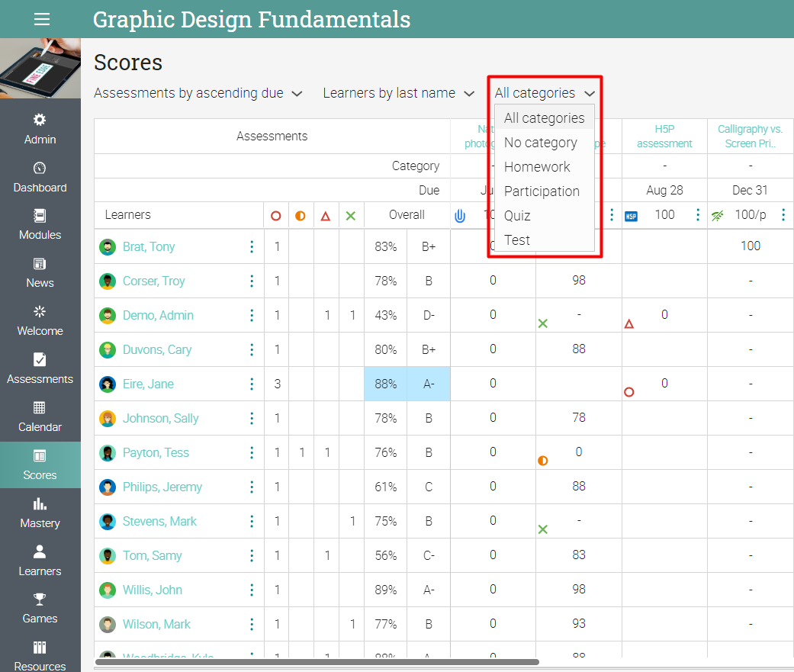Screen dimensions: 794x672
Task: Click Brat, Tony's 100 Calligraphy score
Action: 750,246
